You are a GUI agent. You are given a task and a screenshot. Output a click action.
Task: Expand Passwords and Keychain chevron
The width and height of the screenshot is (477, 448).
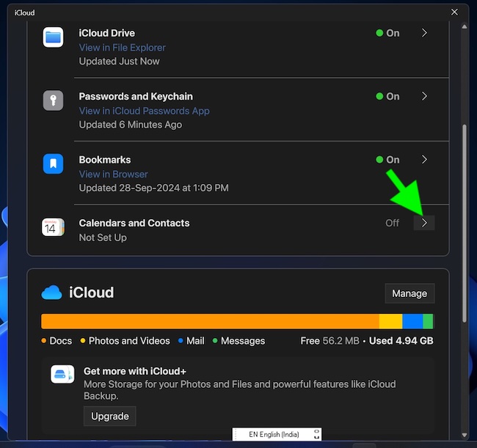tap(424, 96)
